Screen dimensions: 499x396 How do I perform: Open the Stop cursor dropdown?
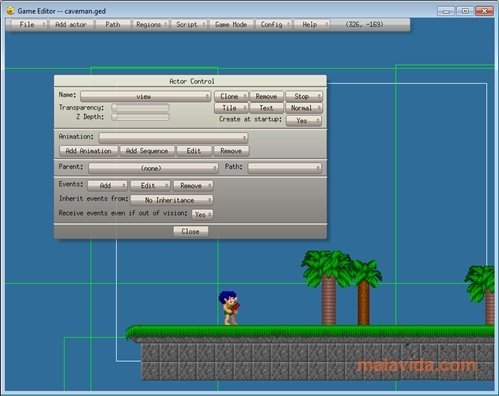pyautogui.click(x=304, y=96)
